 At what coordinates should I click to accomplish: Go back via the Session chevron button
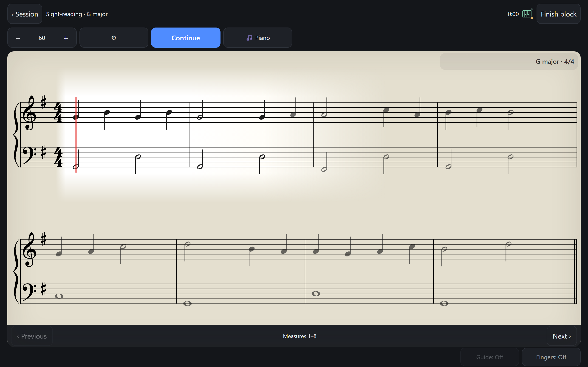point(25,14)
